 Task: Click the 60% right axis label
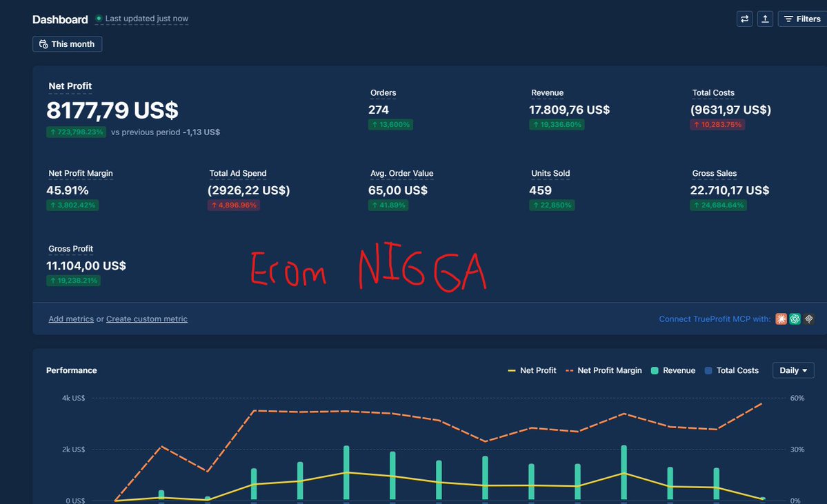[797, 398]
